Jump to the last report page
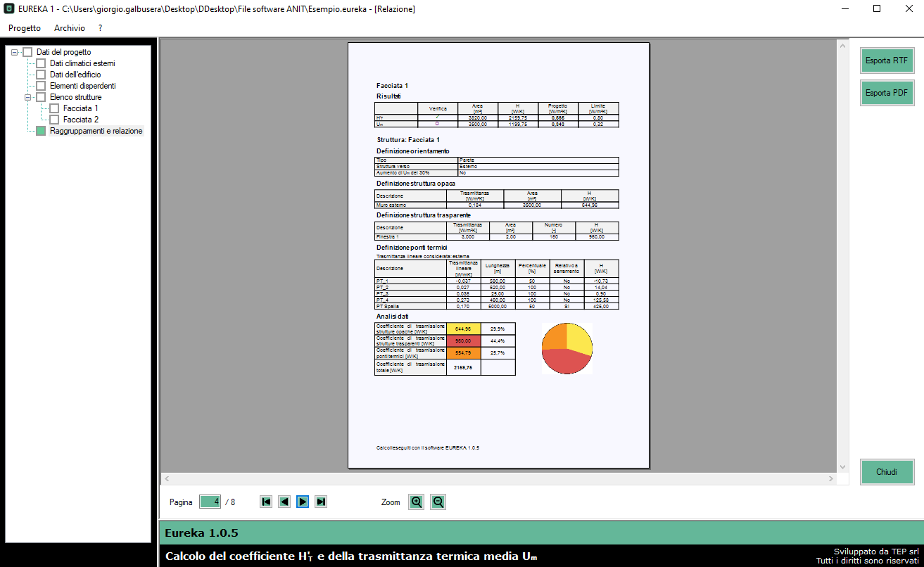Screen dimensions: 924x567 [321, 502]
